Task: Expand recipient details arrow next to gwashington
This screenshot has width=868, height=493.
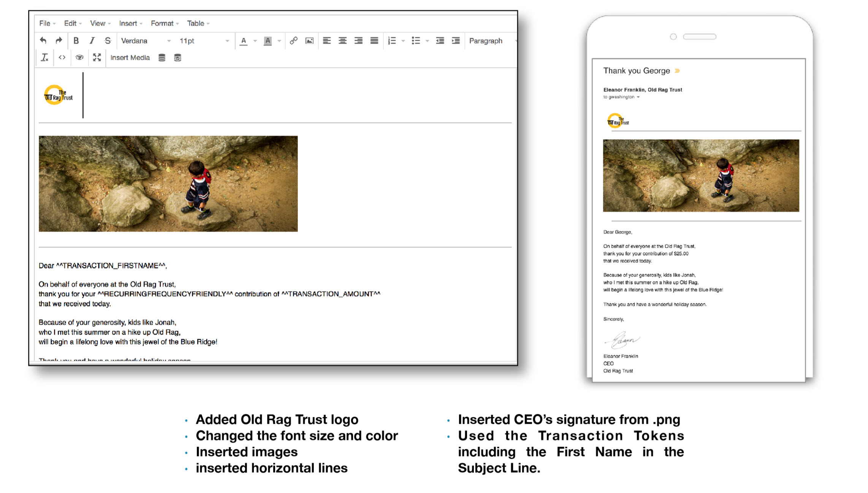Action: 638,97
